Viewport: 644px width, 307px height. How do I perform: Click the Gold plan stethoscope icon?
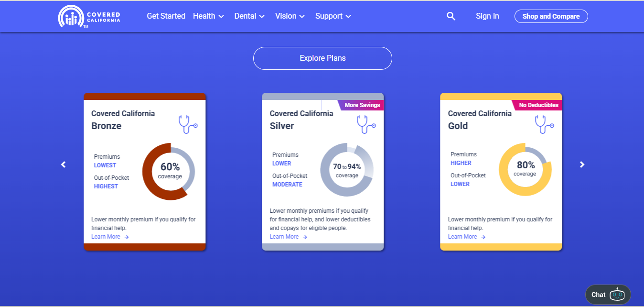(544, 124)
